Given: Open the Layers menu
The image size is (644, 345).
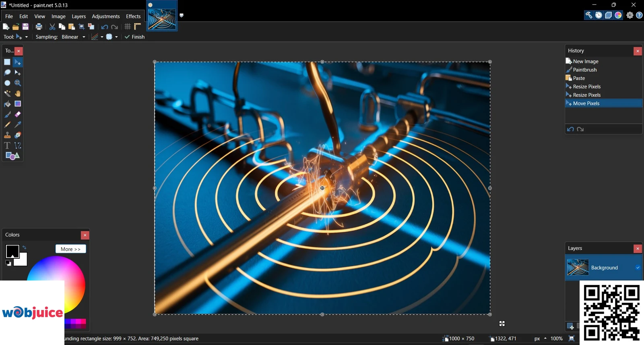Looking at the screenshot, I should 78,17.
